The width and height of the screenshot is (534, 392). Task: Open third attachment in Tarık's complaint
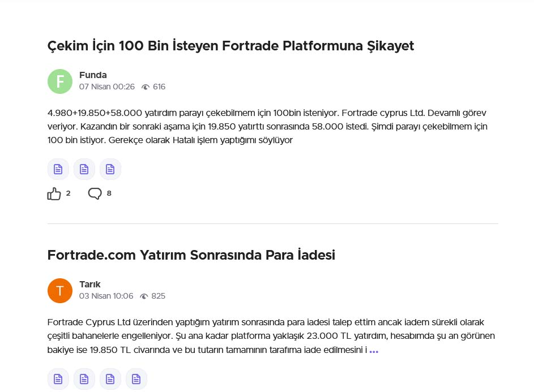pyautogui.click(x=110, y=378)
